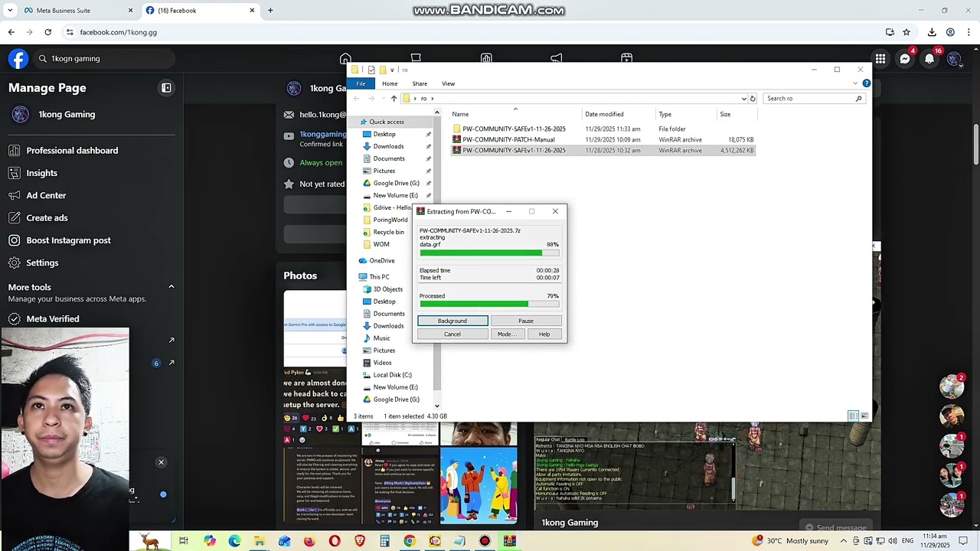980x551 pixels.
Task: Open Explorer help question mark icon
Action: pos(866,83)
